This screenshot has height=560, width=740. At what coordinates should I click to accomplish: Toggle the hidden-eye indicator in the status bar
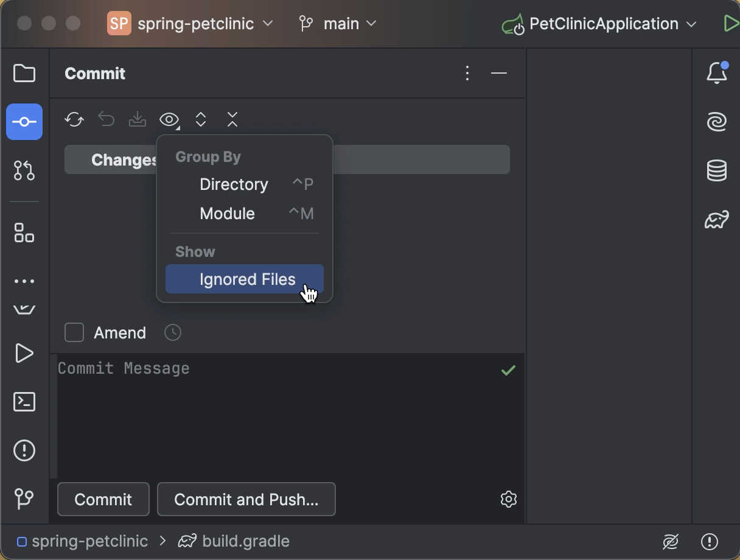tap(670, 541)
